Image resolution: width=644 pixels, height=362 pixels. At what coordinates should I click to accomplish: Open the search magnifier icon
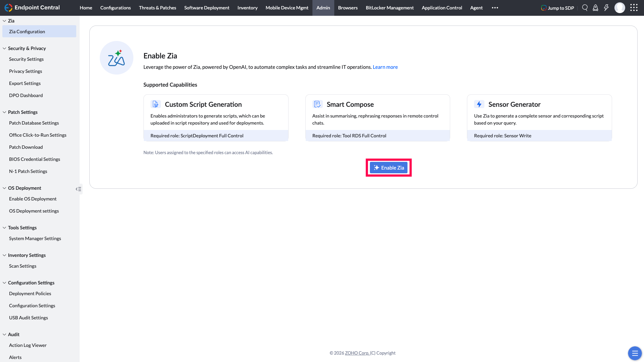pyautogui.click(x=585, y=8)
